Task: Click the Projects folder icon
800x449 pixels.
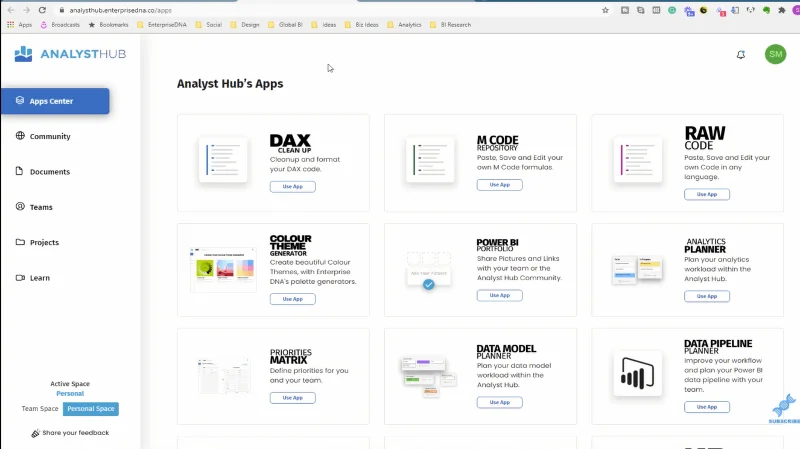Action: [x=20, y=242]
